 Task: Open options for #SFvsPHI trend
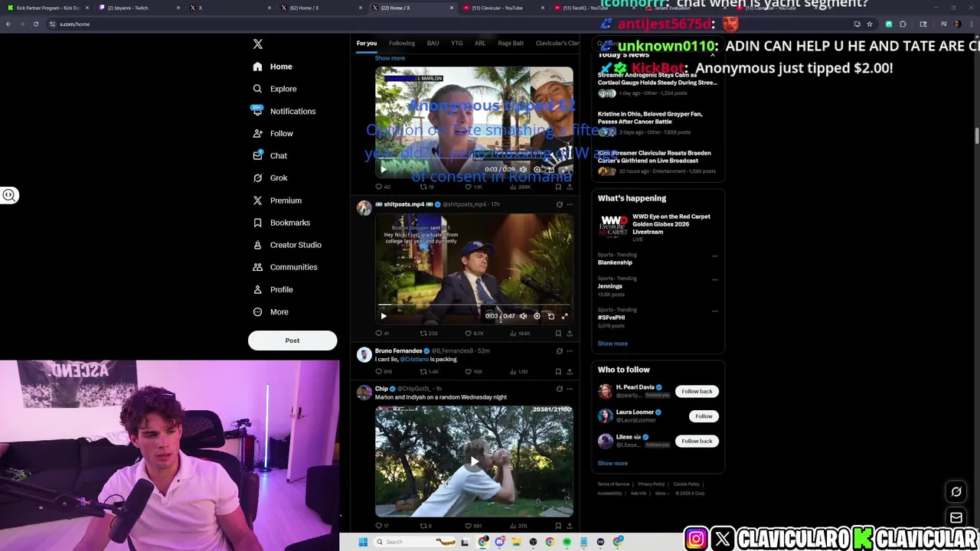pyautogui.click(x=715, y=311)
